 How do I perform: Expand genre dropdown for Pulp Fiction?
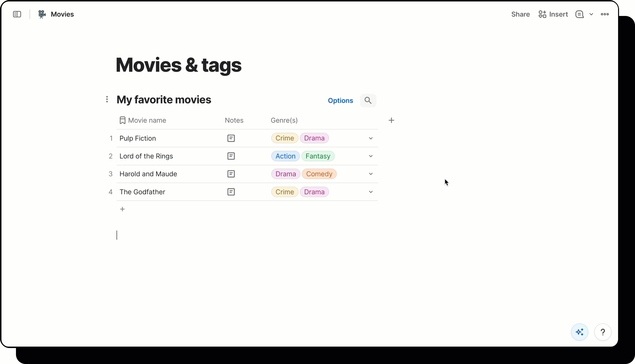click(371, 138)
